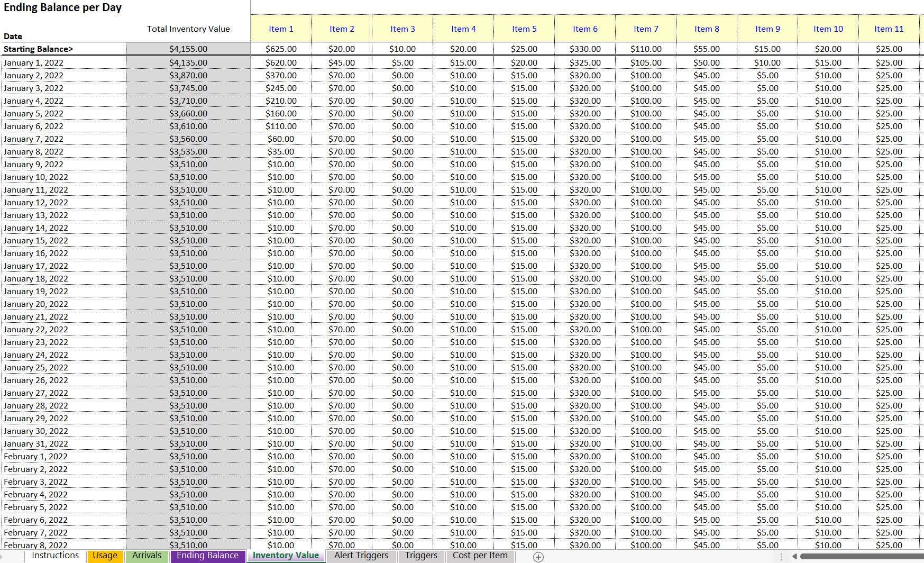Select the $245.00 Item 1 cell
The image size is (924, 563).
[281, 88]
